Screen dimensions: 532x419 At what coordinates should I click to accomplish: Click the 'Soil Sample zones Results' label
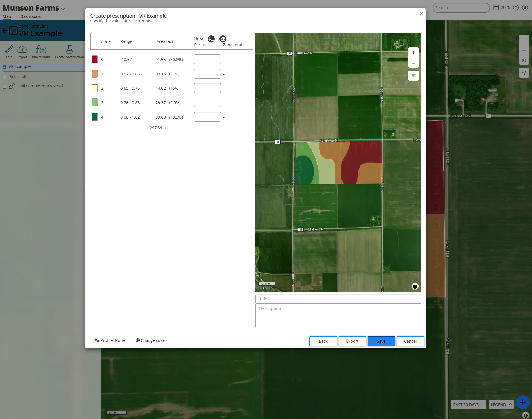coord(42,86)
